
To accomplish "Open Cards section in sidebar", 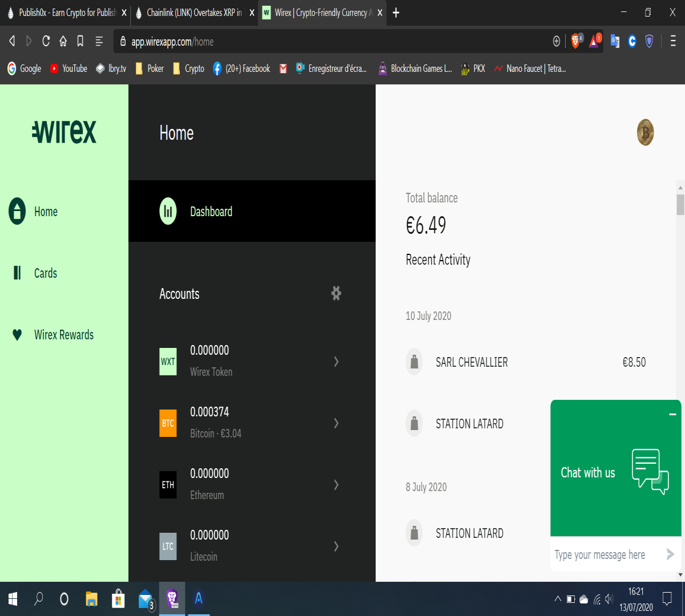I will click(35, 273).
